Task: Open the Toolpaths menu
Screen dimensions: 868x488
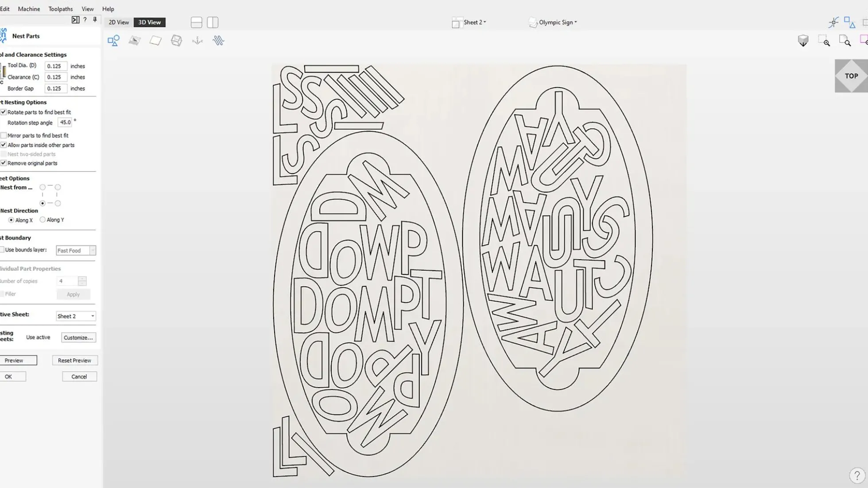Action: pyautogui.click(x=61, y=9)
